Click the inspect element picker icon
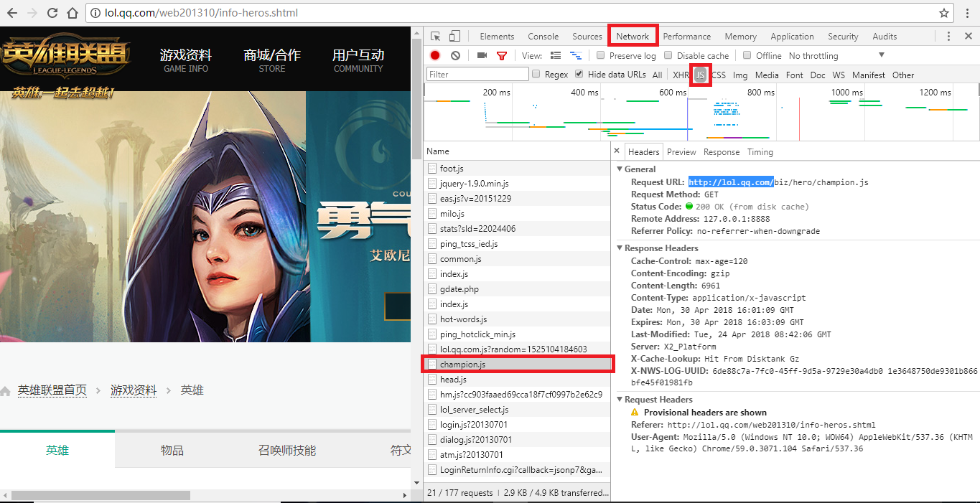Image resolution: width=980 pixels, height=503 pixels. [436, 37]
